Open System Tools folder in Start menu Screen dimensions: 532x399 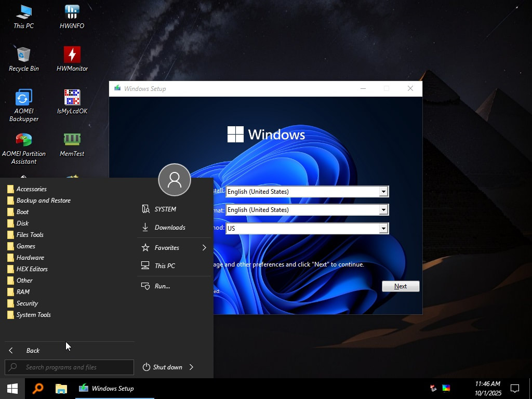tap(33, 315)
